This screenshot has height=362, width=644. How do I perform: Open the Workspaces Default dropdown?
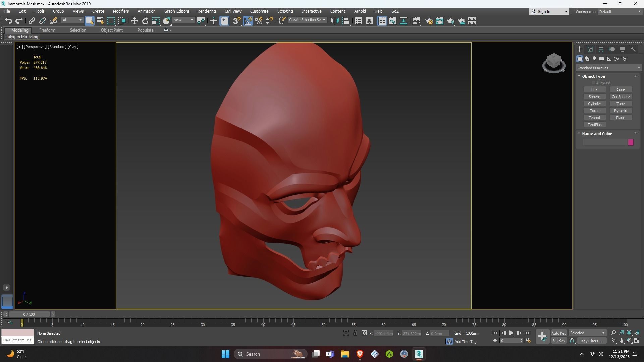pyautogui.click(x=620, y=12)
